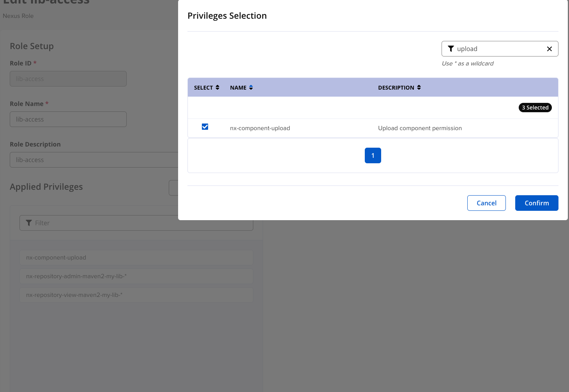Screen dimensions: 569x392
Task: Click the Role ID input field
Action: point(68,79)
